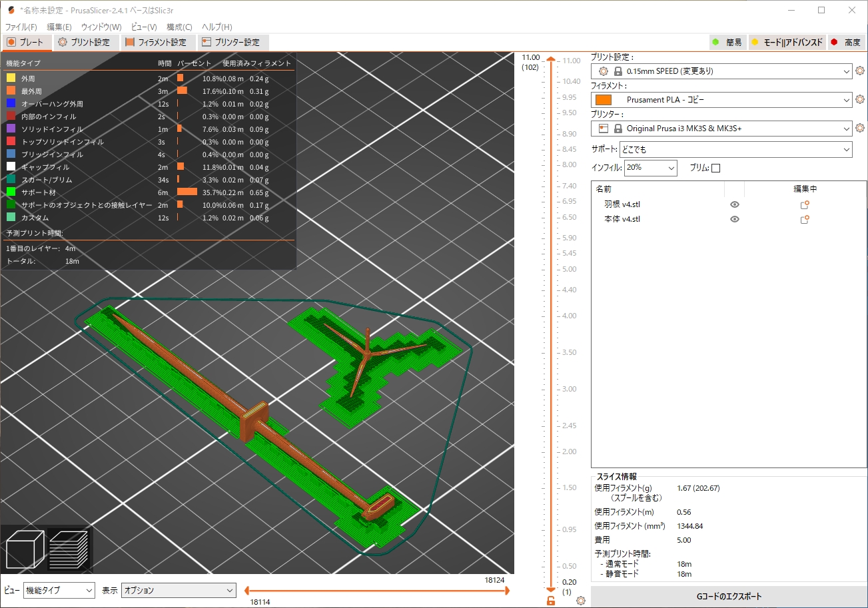
Task: Switch to 簡易 mode
Action: coord(727,42)
